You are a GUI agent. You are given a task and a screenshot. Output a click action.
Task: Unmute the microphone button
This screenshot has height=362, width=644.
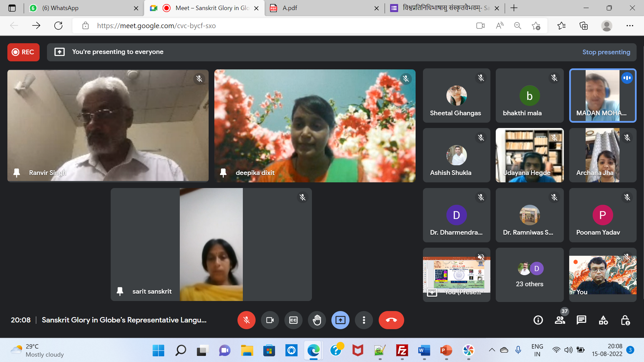coord(246,320)
